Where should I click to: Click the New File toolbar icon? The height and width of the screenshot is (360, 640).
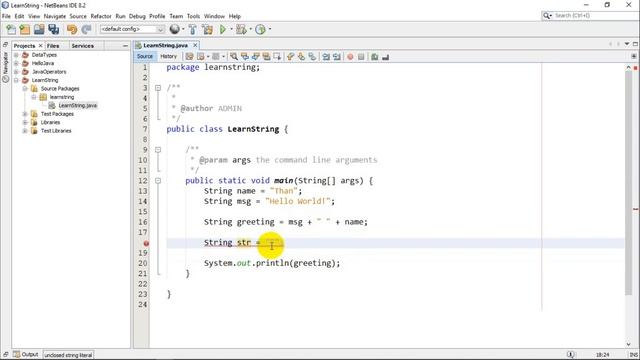coord(11,29)
